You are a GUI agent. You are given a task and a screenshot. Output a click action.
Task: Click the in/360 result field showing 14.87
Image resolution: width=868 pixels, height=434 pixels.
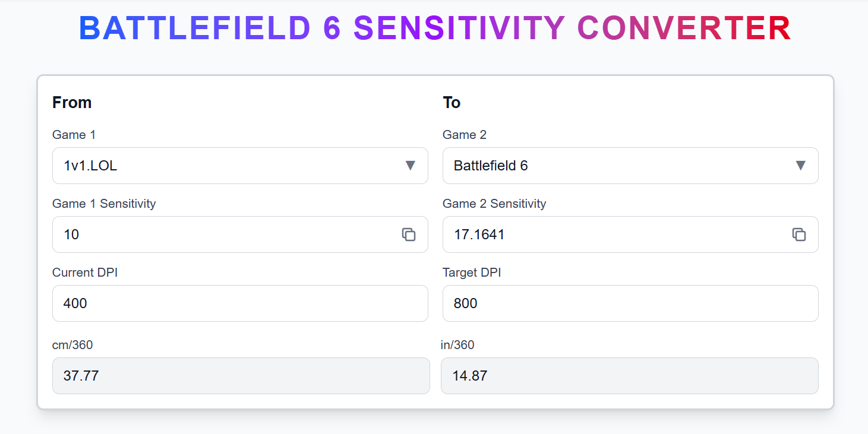(x=629, y=376)
